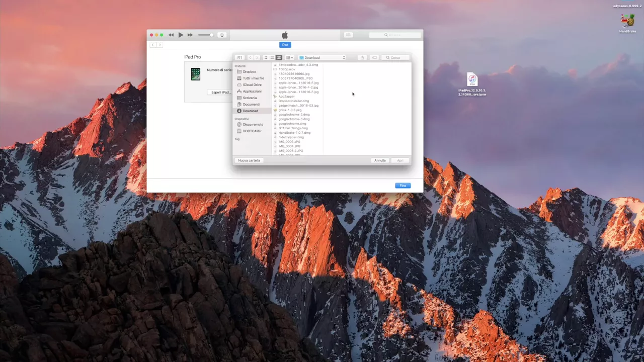Viewport: 644px width, 362px height.
Task: Adjust the iTunes volume slider
Action: pyautogui.click(x=206, y=35)
